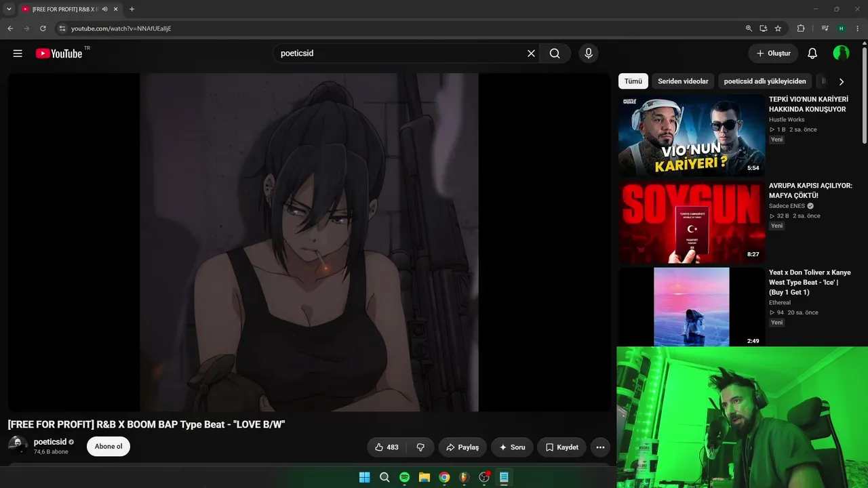Open the Chrome profile H avatar
The height and width of the screenshot is (488, 868).
[x=841, y=28]
